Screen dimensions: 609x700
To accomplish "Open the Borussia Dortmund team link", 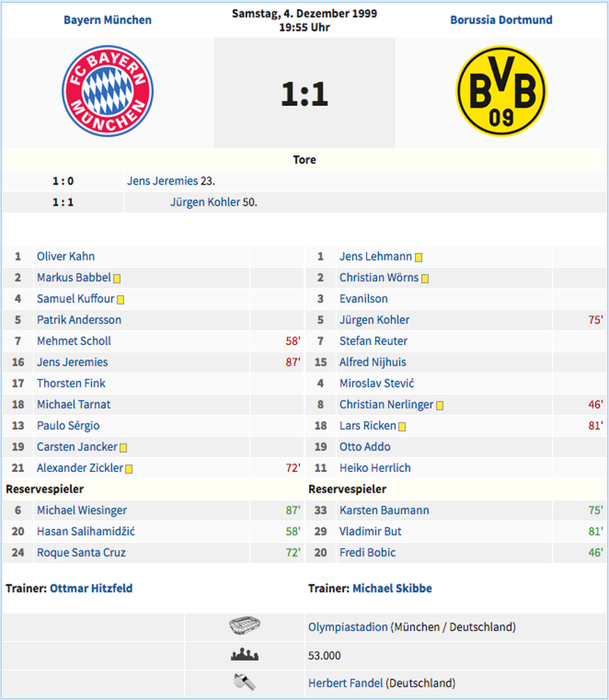I will (501, 20).
